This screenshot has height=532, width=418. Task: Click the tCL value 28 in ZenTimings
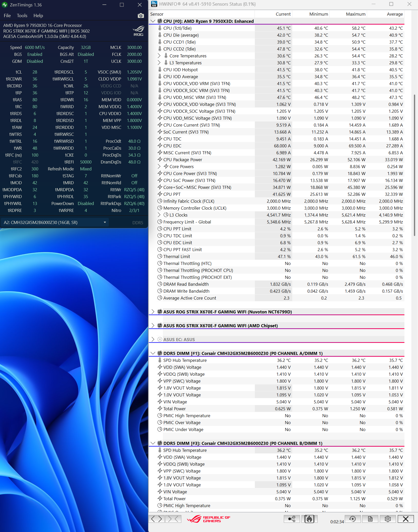(x=35, y=72)
